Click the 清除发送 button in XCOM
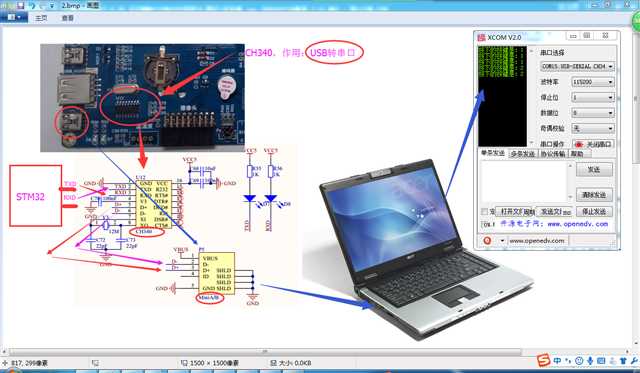Screen dimensions: 640x373 click(x=594, y=195)
